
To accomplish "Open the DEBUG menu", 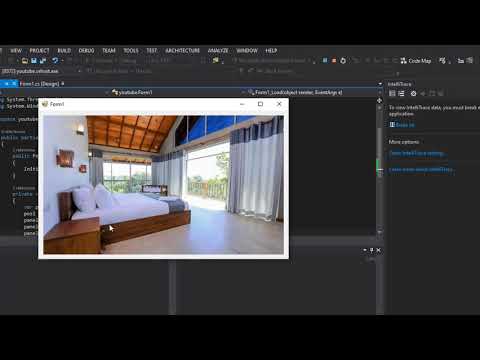I will [x=86, y=51].
